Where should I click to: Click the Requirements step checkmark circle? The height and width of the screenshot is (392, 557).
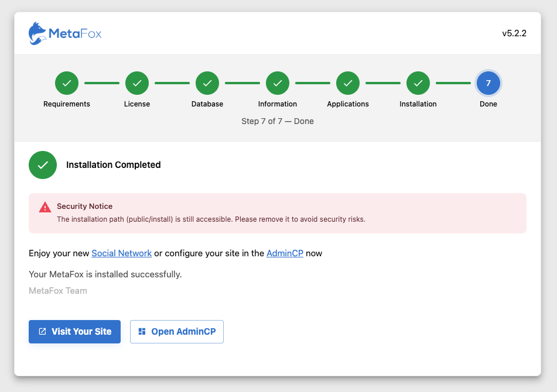click(x=67, y=83)
